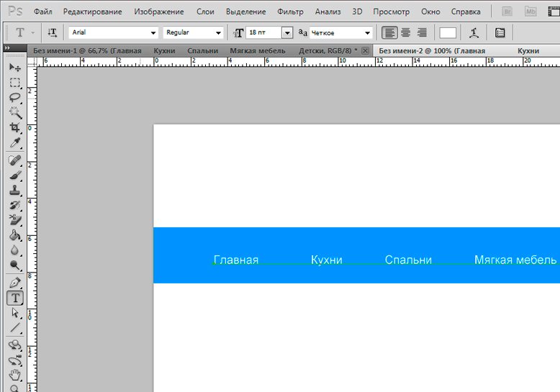The width and height of the screenshot is (560, 392).
Task: Select the Crop tool
Action: pyautogui.click(x=15, y=127)
